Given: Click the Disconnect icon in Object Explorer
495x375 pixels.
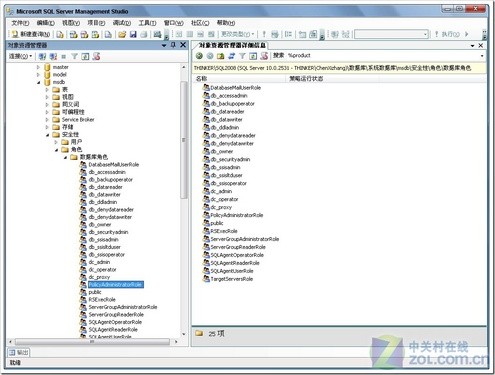Looking at the screenshot, I should [x=53, y=56].
